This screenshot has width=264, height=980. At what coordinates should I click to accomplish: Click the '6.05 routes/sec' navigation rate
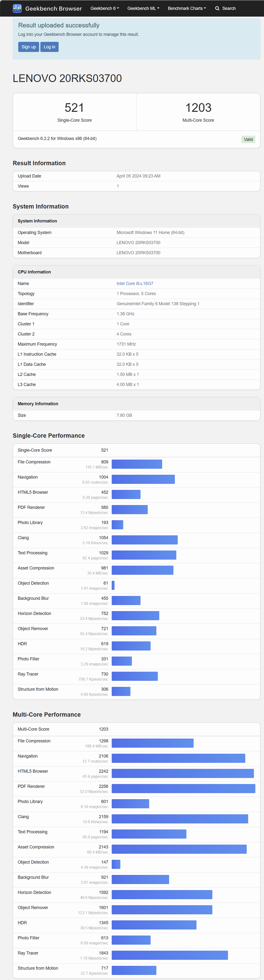(x=95, y=482)
